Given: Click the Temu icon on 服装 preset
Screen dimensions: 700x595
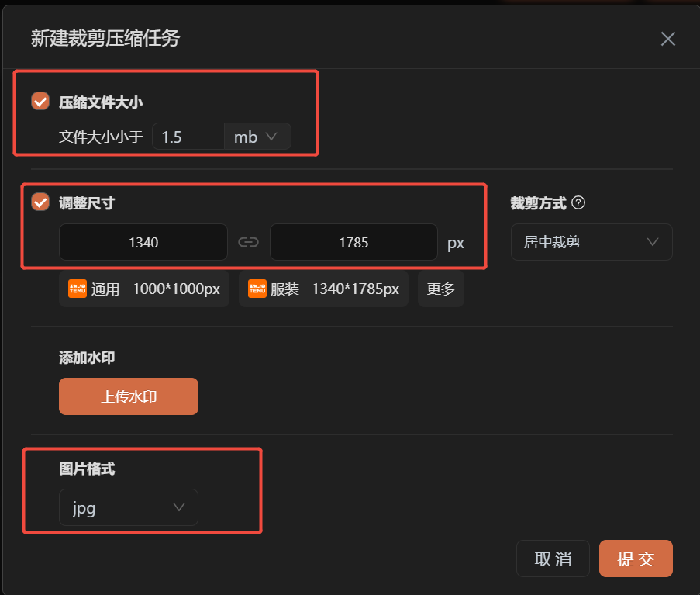Looking at the screenshot, I should coord(257,289).
